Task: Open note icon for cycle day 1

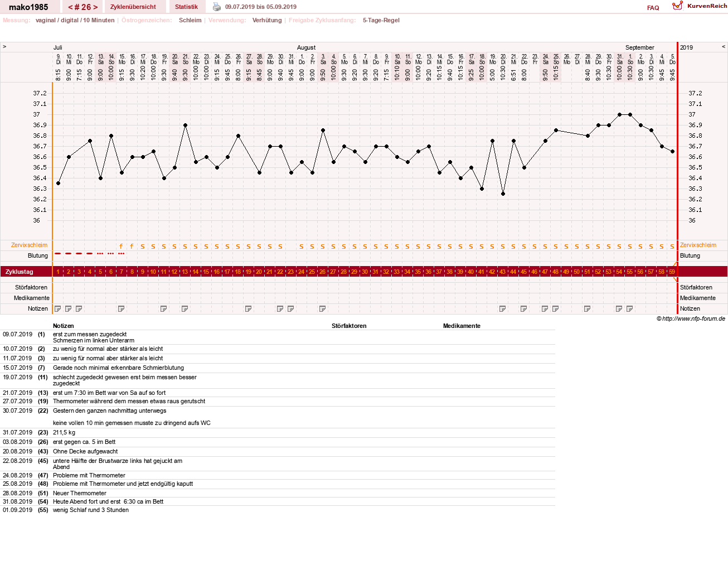Action: pos(58,308)
